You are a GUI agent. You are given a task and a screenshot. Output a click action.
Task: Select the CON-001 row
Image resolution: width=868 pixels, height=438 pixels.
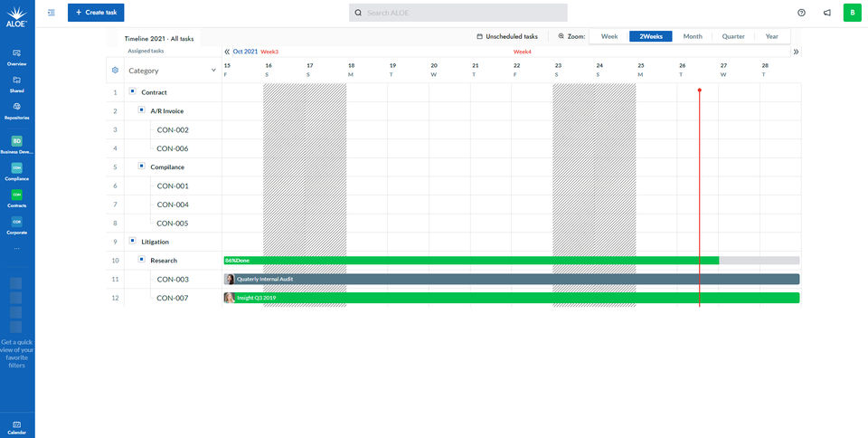coord(173,186)
